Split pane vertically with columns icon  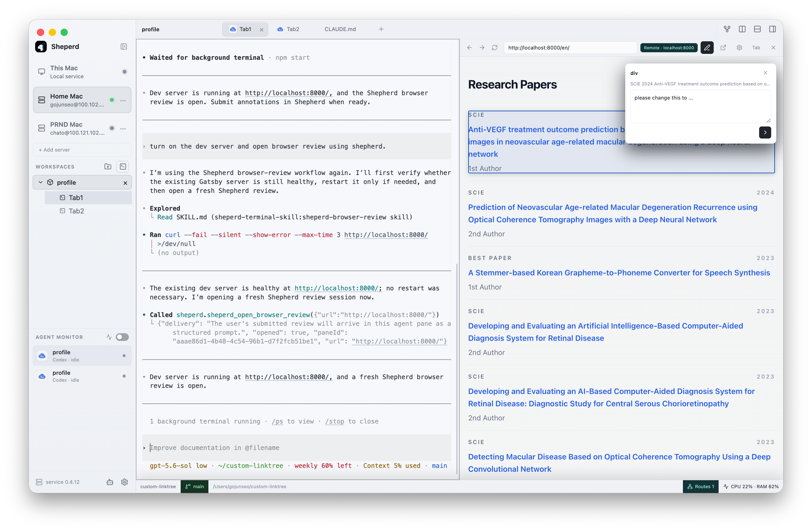pos(742,29)
